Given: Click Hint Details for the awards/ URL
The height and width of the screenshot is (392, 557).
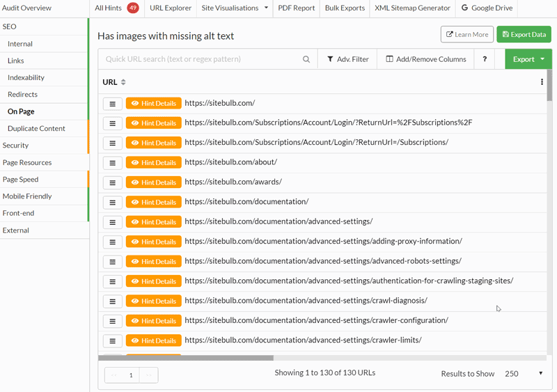Looking at the screenshot, I should (153, 182).
